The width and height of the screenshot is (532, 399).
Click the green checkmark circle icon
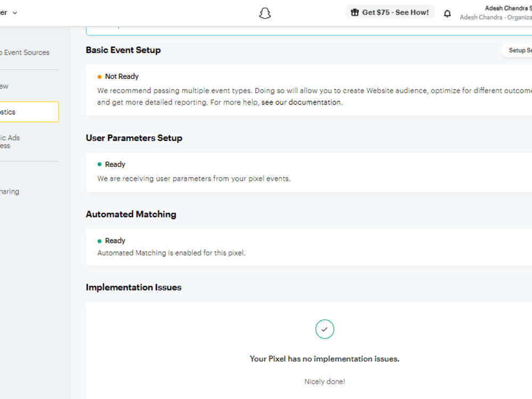point(325,329)
